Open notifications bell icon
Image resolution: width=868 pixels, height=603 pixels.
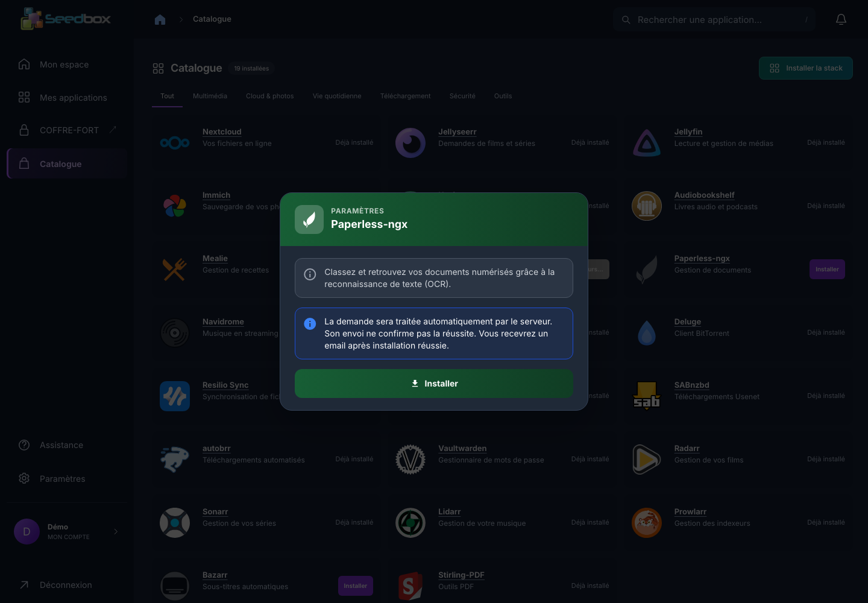pos(841,19)
